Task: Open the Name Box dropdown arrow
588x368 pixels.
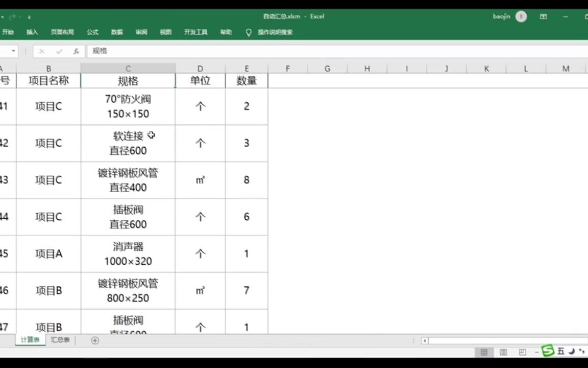Action: 12,51
